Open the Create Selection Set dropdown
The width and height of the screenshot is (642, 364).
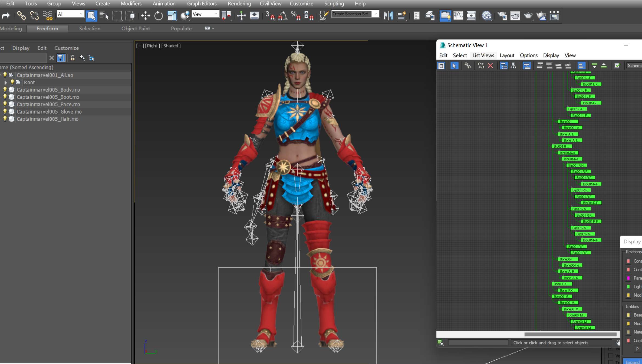tap(376, 14)
